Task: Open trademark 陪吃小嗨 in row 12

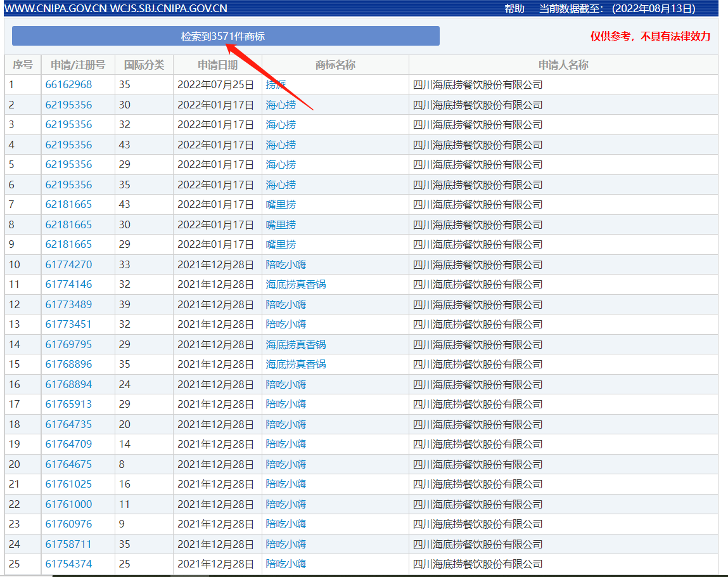Action: pos(286,304)
